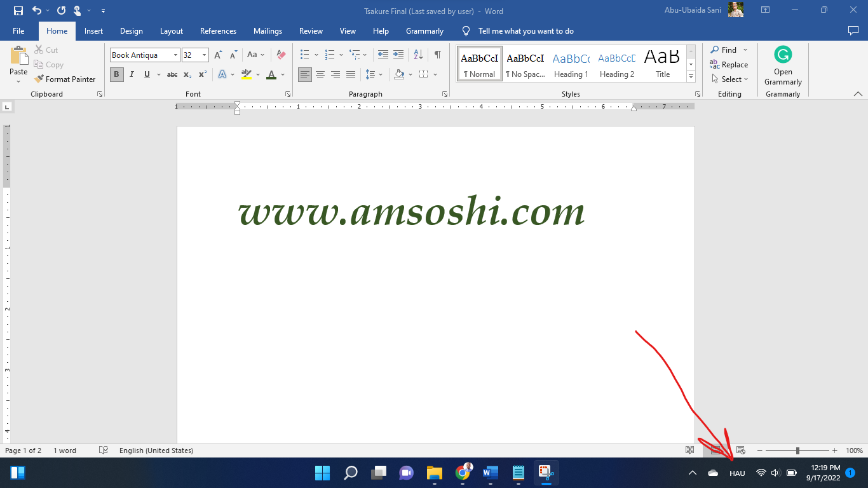The image size is (868, 488).
Task: Toggle paragraph marks display
Action: pyautogui.click(x=438, y=55)
